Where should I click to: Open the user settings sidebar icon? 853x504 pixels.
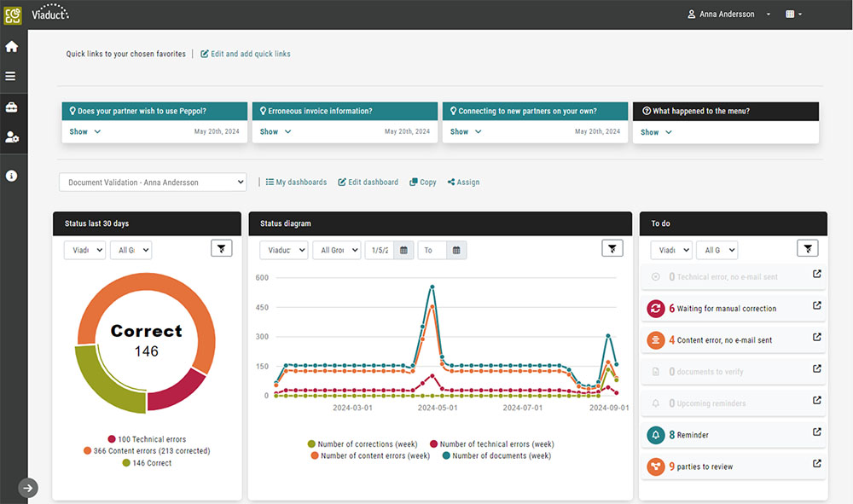12,137
